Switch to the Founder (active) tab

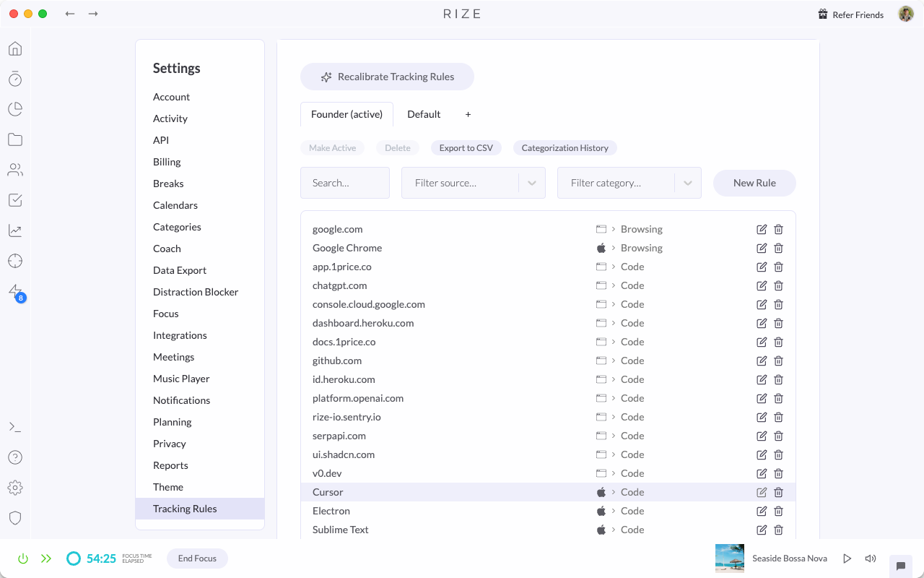click(346, 114)
